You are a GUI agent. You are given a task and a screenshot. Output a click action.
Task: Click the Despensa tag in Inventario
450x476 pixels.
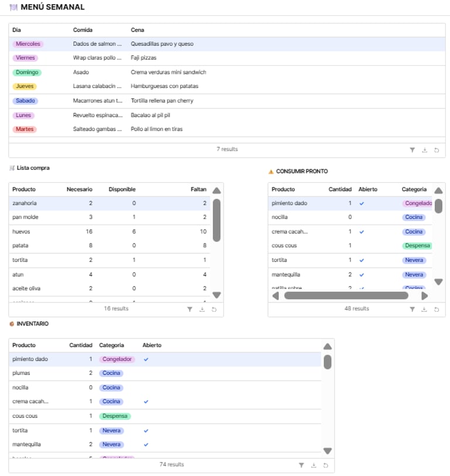(x=115, y=416)
